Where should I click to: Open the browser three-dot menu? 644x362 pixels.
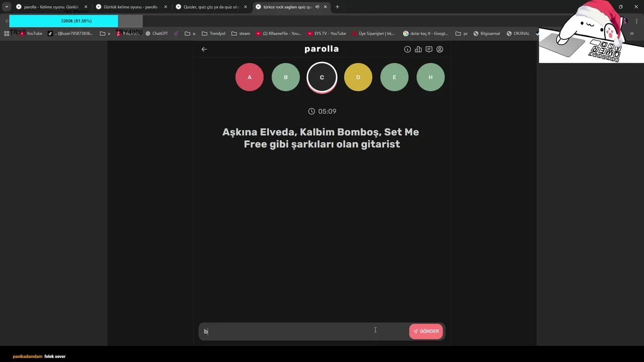pyautogui.click(x=636, y=21)
